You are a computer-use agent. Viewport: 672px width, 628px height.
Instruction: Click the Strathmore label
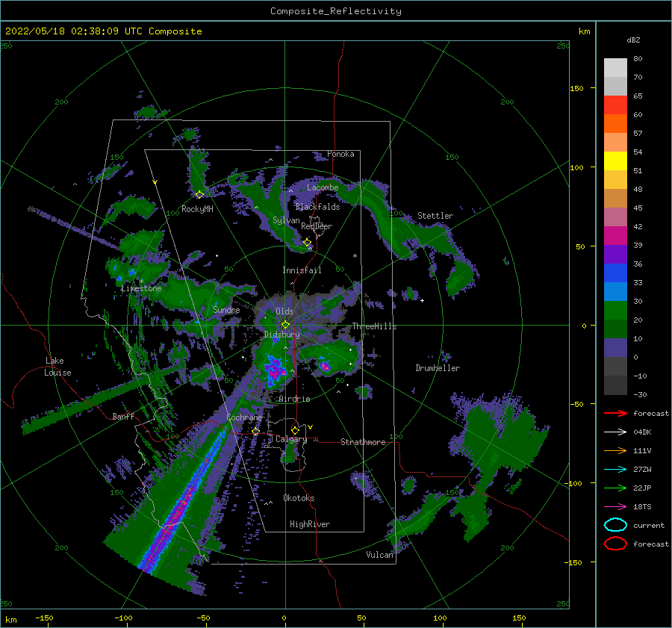[363, 442]
